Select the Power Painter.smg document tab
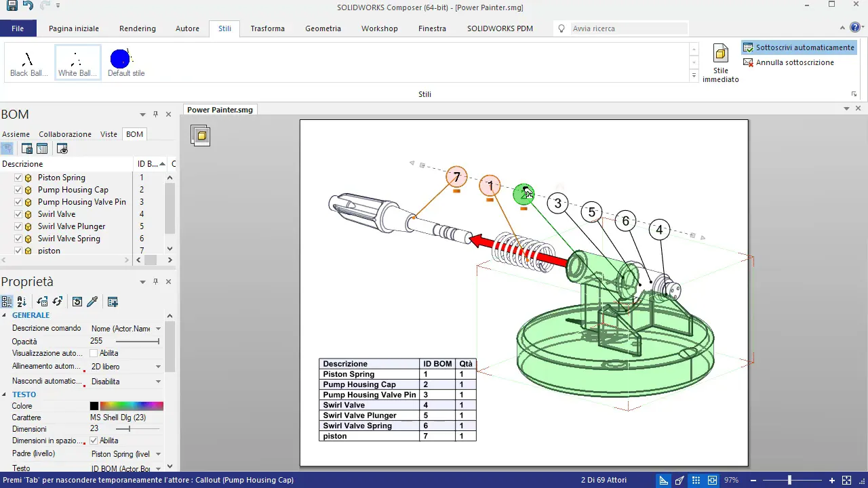This screenshot has height=488, width=868. click(x=220, y=110)
